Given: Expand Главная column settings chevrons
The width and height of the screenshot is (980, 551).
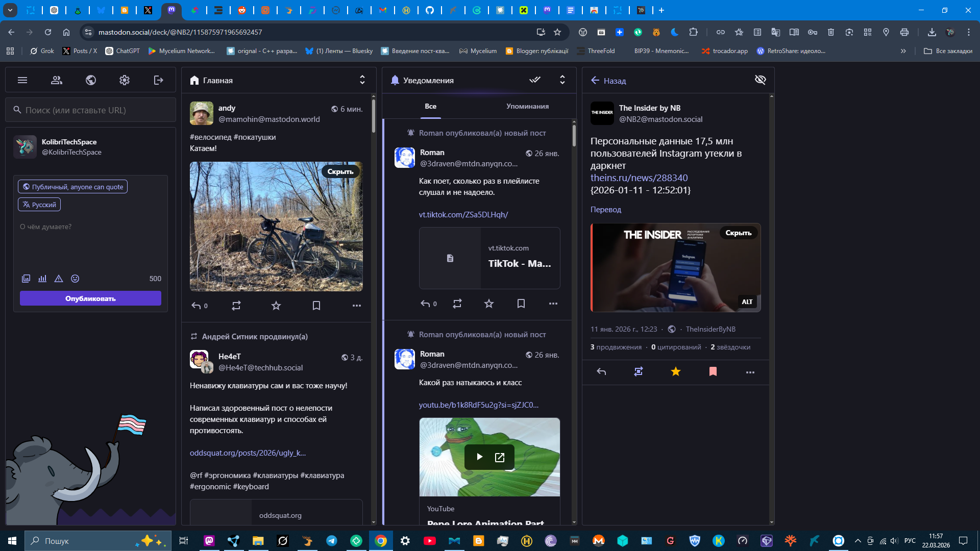Looking at the screenshot, I should [362, 80].
